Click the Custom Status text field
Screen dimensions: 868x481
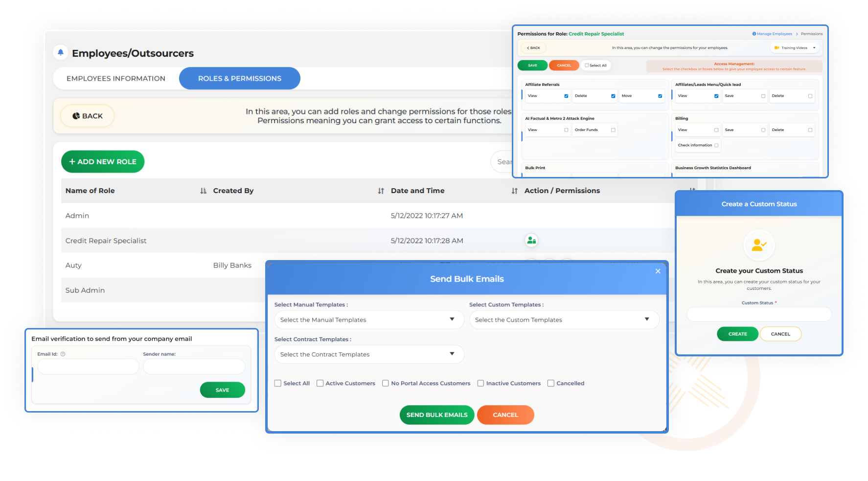pyautogui.click(x=758, y=314)
